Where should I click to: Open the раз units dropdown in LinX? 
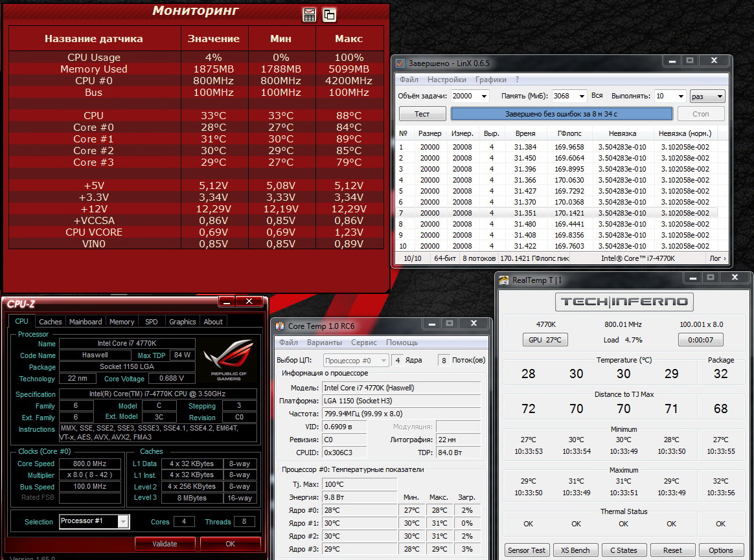pos(707,96)
